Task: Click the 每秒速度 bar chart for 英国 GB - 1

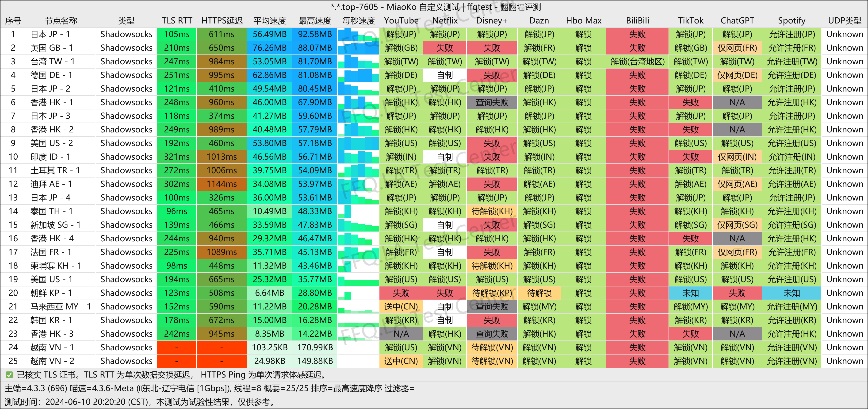Action: 358,48
